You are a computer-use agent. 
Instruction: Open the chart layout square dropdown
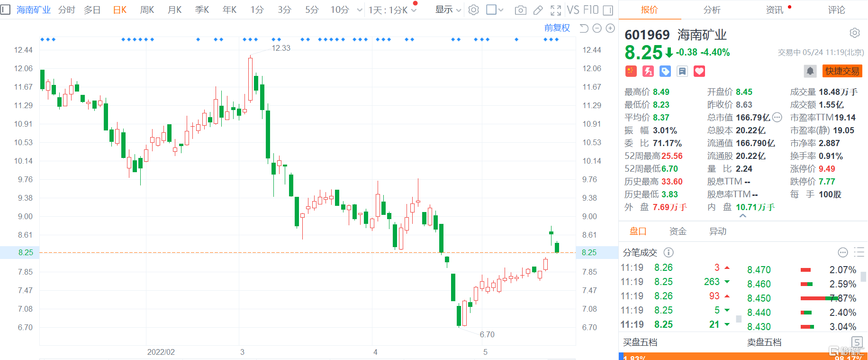pos(495,10)
